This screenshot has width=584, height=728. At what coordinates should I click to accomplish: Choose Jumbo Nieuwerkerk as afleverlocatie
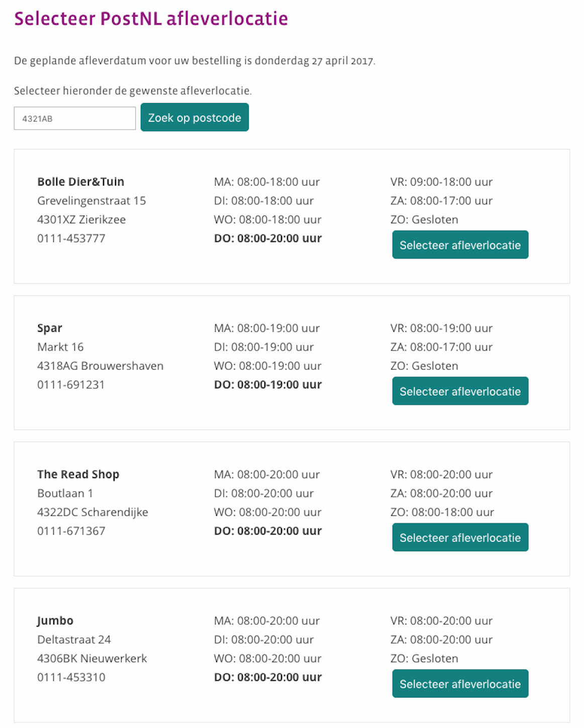pos(460,684)
